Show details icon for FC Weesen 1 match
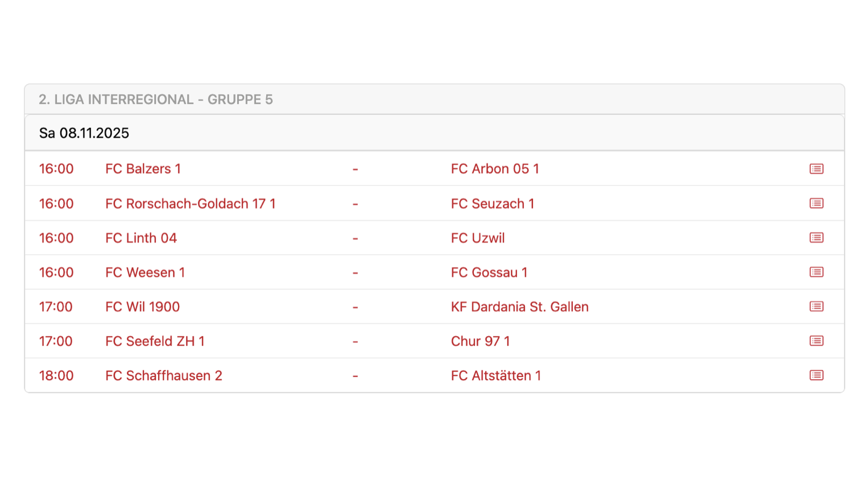 816,272
